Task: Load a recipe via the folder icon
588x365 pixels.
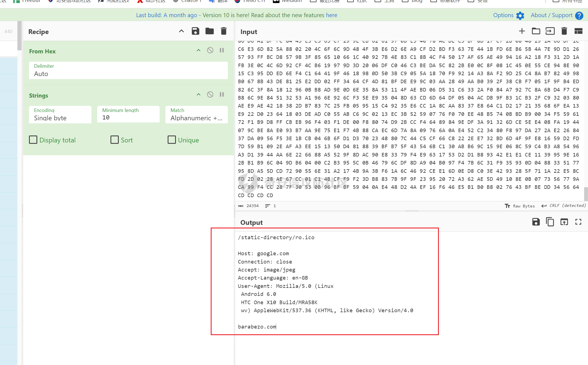Action: pyautogui.click(x=209, y=31)
